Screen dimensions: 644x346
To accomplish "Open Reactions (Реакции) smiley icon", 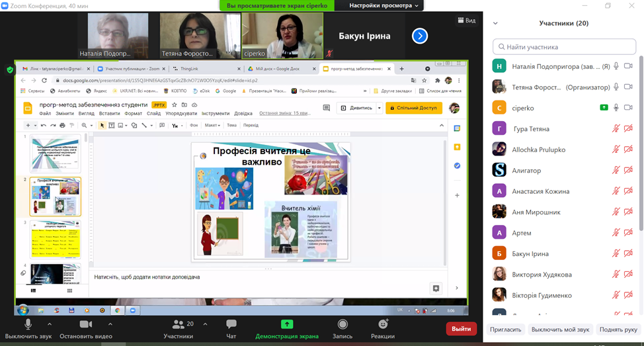I will (383, 324).
